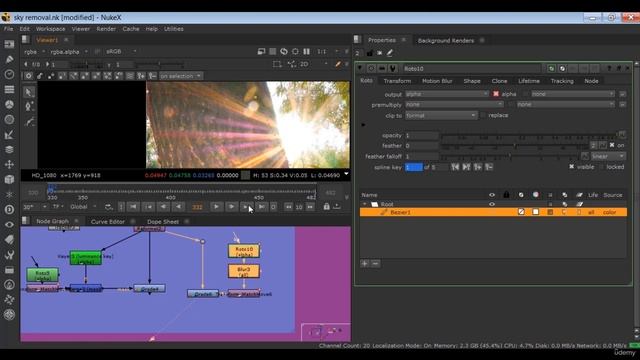Choose the Add Points tool in viewer

pyautogui.click(x=29, y=107)
